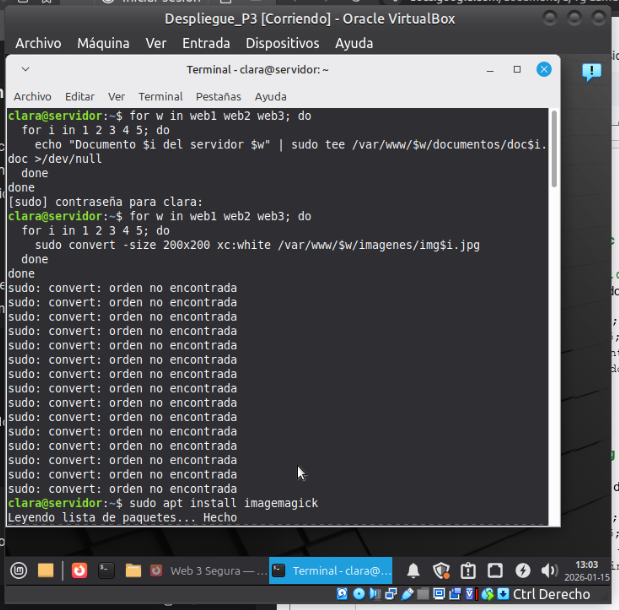Open the Linux Mint start menu
619x610 pixels.
pyautogui.click(x=18, y=571)
